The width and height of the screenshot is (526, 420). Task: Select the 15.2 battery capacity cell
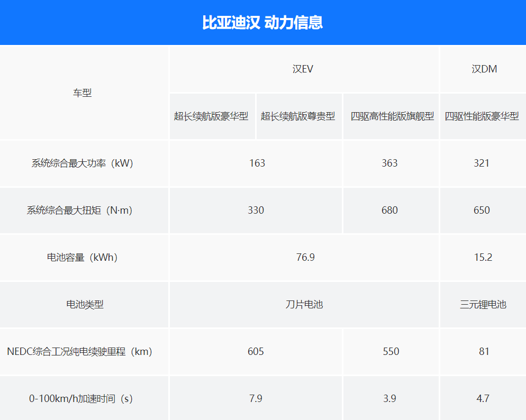482,258
